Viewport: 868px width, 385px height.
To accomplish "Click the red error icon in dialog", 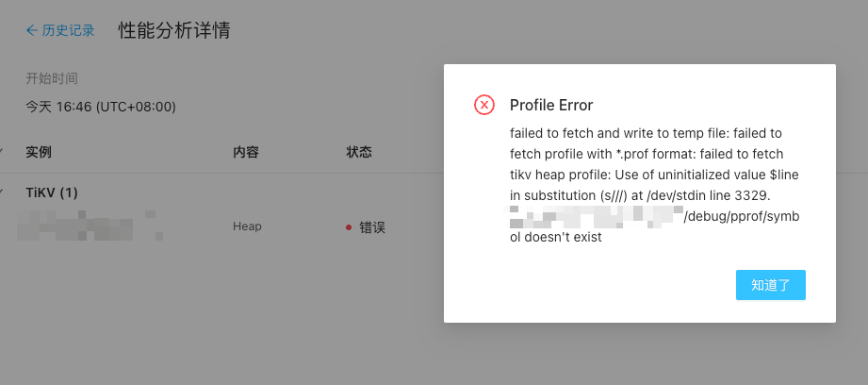I will pos(484,105).
